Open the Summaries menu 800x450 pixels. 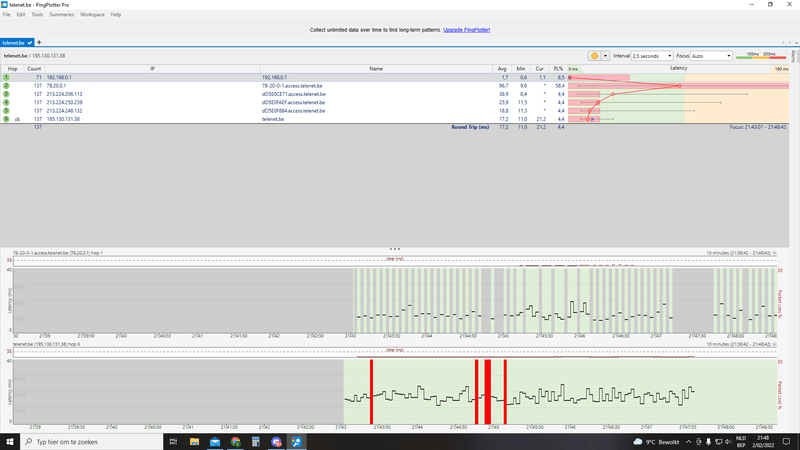tap(61, 15)
